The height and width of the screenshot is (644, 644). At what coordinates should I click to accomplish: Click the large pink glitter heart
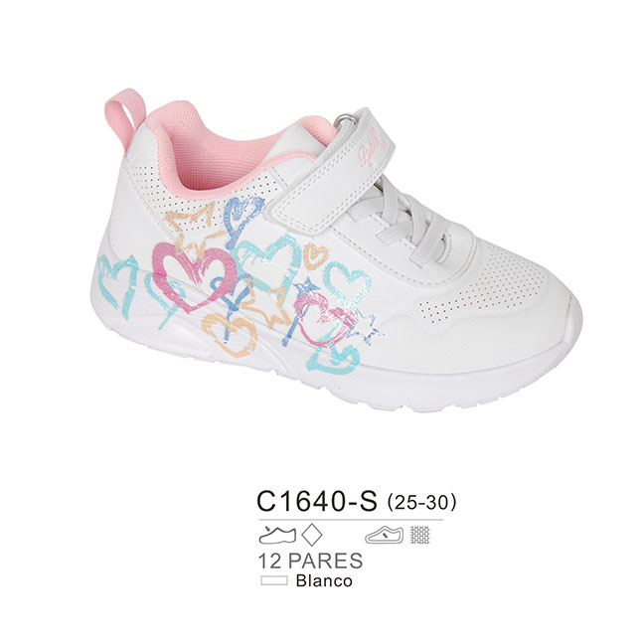coord(193,276)
